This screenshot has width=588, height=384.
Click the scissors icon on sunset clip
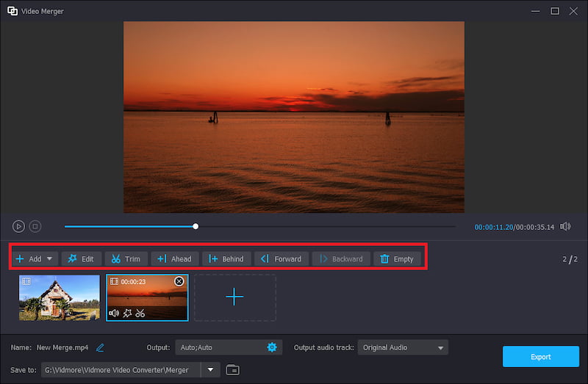tap(140, 313)
